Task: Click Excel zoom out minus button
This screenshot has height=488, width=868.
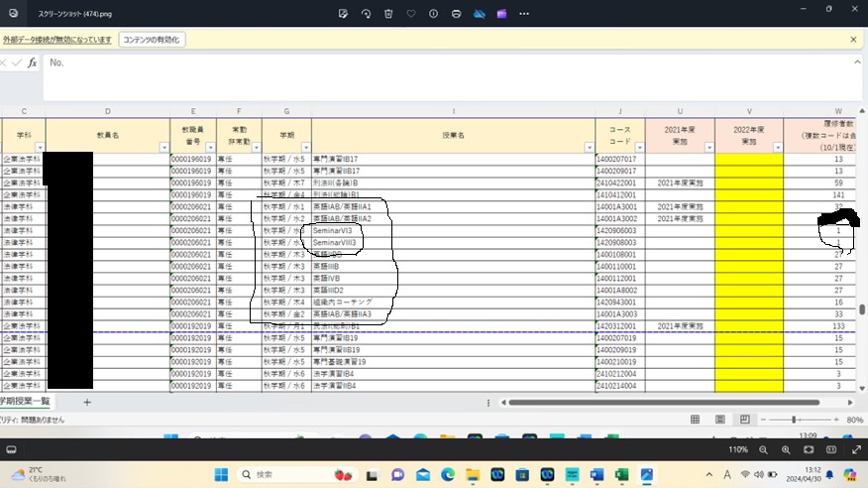Action: point(763,420)
